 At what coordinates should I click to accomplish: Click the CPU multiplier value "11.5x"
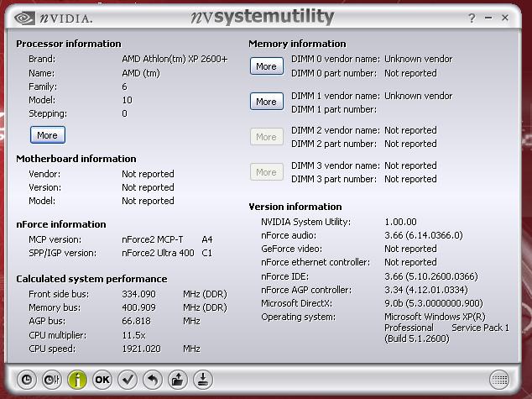(x=133, y=335)
